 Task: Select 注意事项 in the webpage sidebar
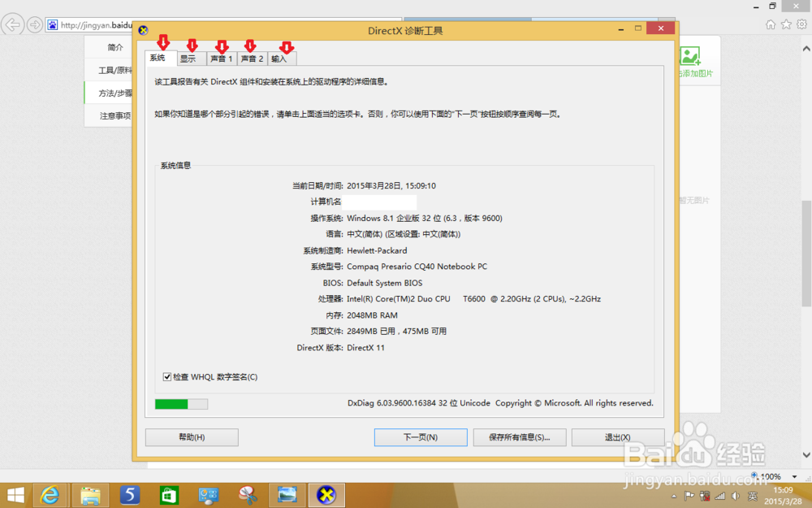[x=115, y=115]
